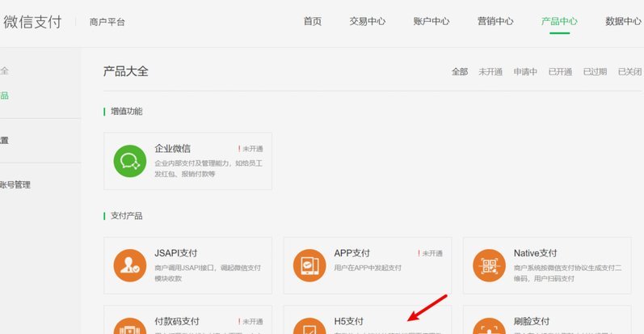Filter products by 已关闭

[630, 72]
